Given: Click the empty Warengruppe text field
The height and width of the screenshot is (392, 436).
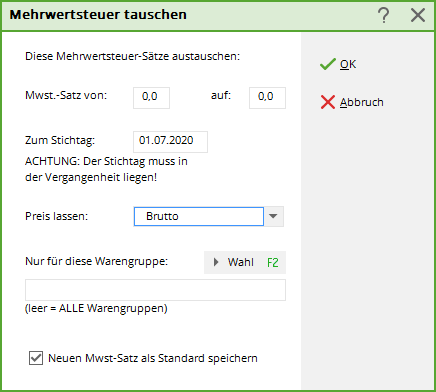Looking at the screenshot, I should point(155,290).
